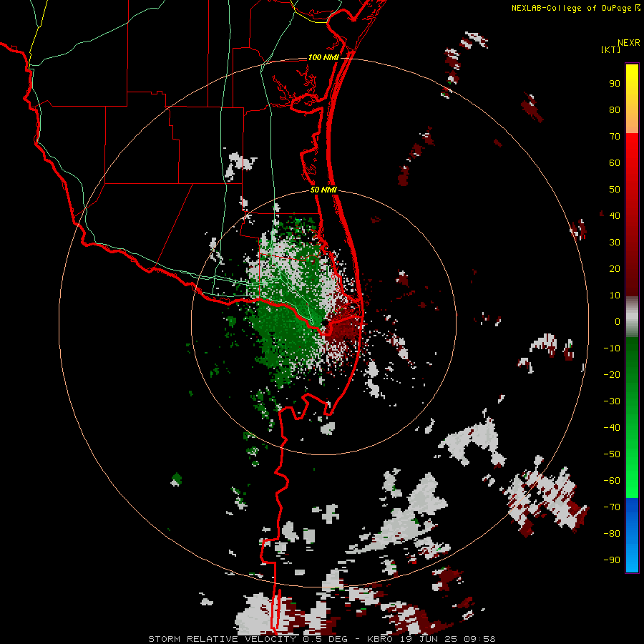Click the 70 value on the velocity scale
Screen dimensions: 644x644
pos(615,137)
